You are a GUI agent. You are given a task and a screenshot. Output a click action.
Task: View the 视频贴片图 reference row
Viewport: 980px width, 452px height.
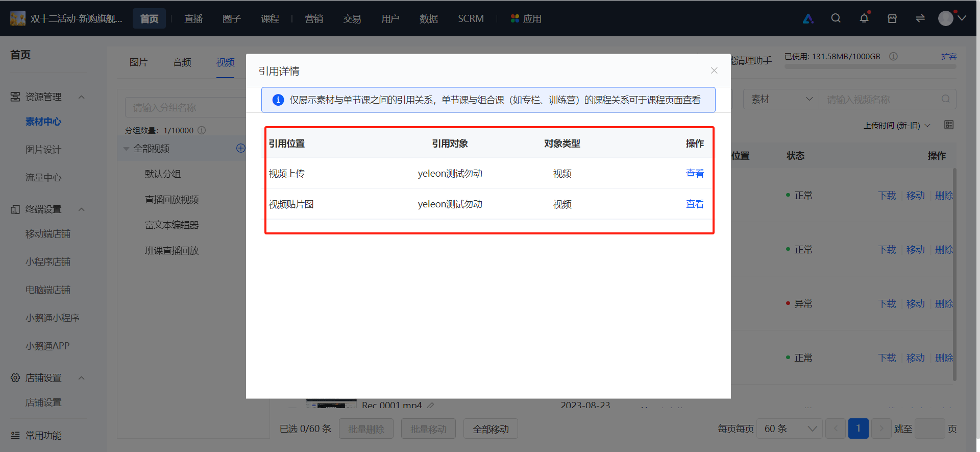(x=695, y=204)
